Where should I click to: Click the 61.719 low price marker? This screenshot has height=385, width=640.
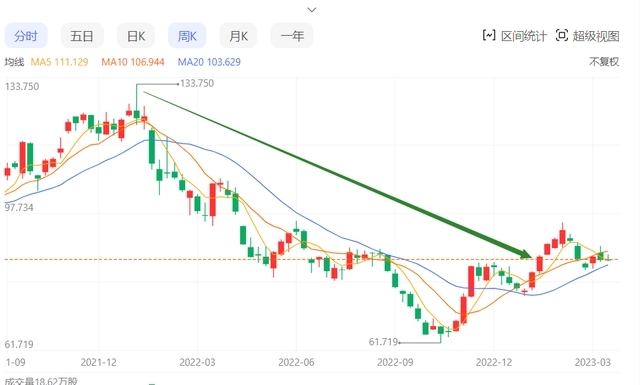(x=383, y=342)
